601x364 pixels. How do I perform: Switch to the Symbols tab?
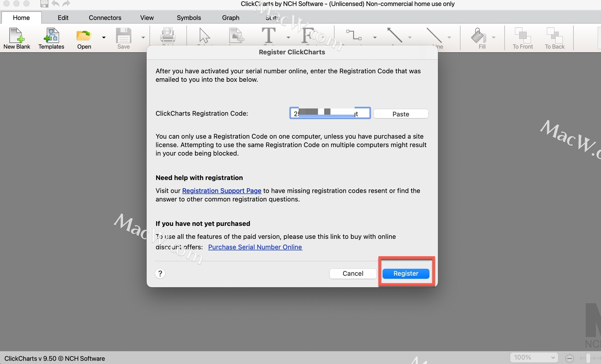pyautogui.click(x=189, y=18)
